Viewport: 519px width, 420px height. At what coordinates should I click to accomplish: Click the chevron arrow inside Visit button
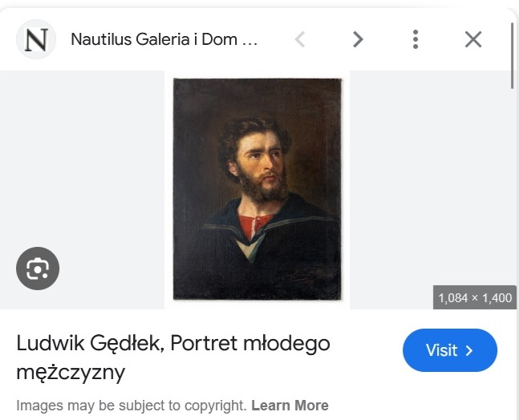pos(470,350)
